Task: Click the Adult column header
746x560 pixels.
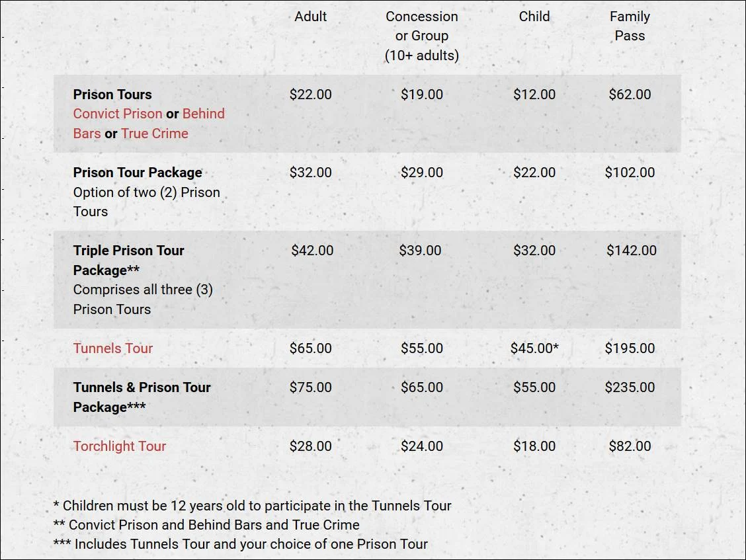Action: pos(311,17)
